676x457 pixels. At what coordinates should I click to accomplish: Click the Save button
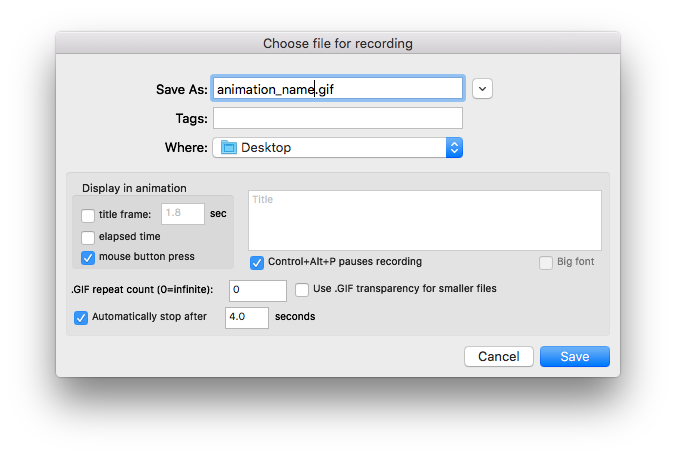pyautogui.click(x=575, y=357)
